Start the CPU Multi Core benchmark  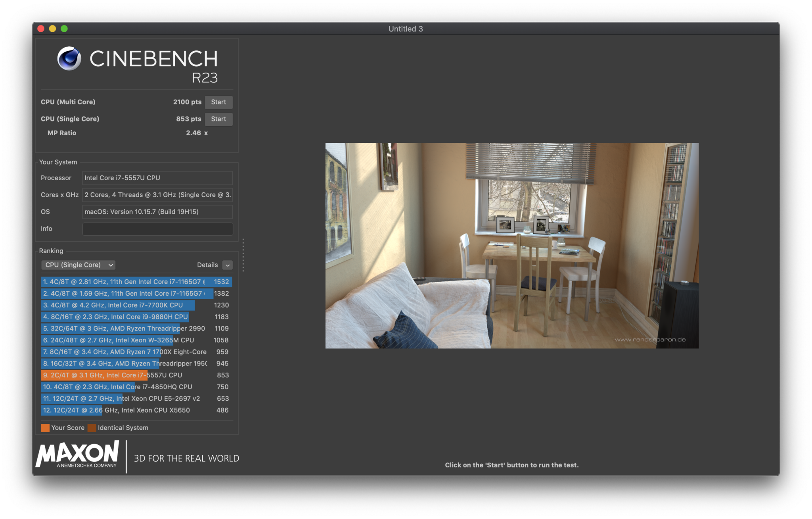[x=218, y=102]
